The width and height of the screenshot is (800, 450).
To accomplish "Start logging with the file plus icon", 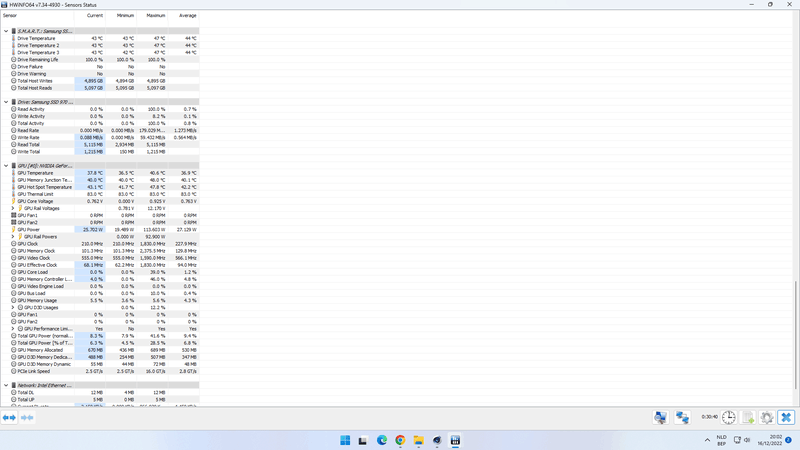I will coord(748,417).
